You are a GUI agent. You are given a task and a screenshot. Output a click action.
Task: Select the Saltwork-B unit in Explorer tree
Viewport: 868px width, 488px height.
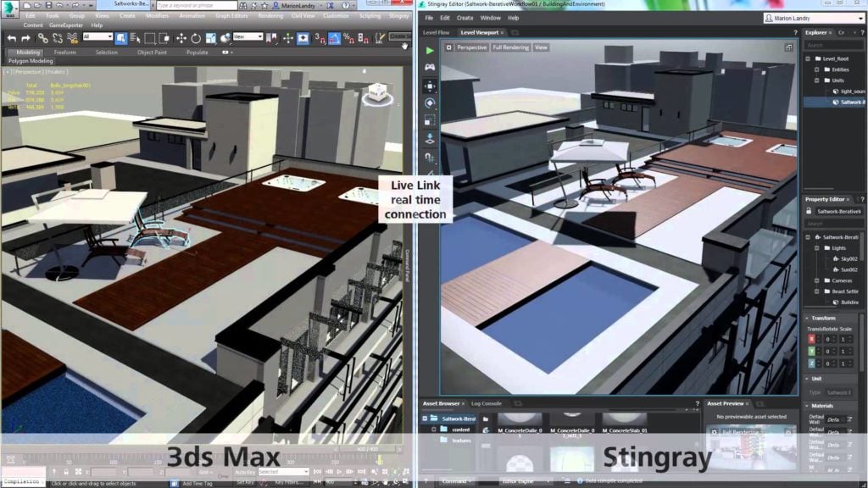click(835, 103)
